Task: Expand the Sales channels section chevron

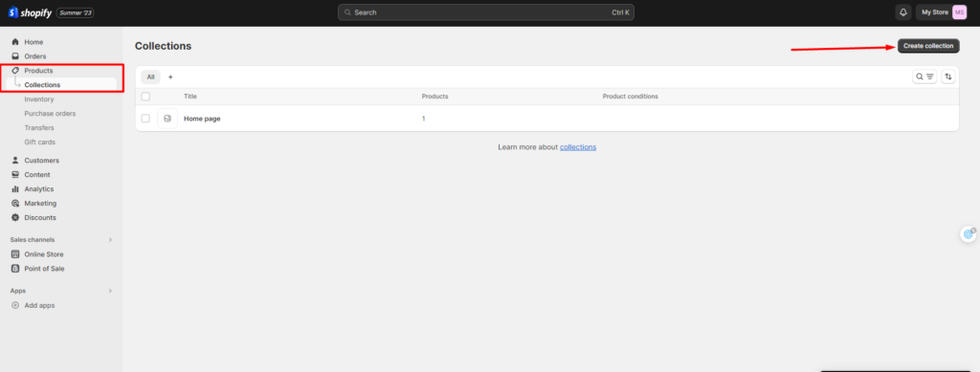Action: [111, 240]
